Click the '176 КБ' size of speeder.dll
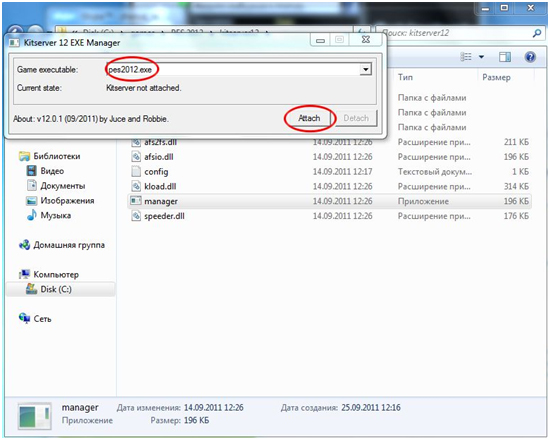550x440 pixels. 516,216
